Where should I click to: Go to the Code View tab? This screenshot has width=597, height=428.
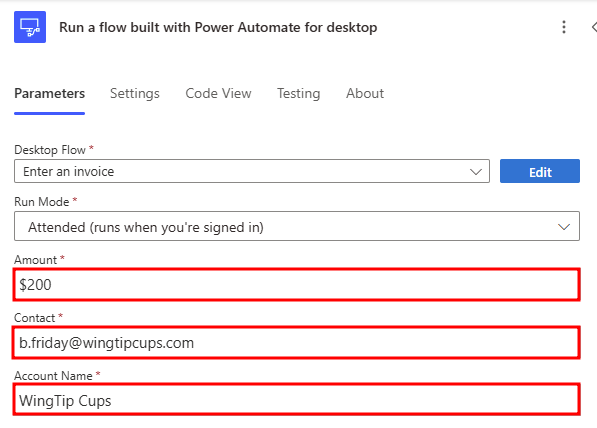pyautogui.click(x=218, y=93)
